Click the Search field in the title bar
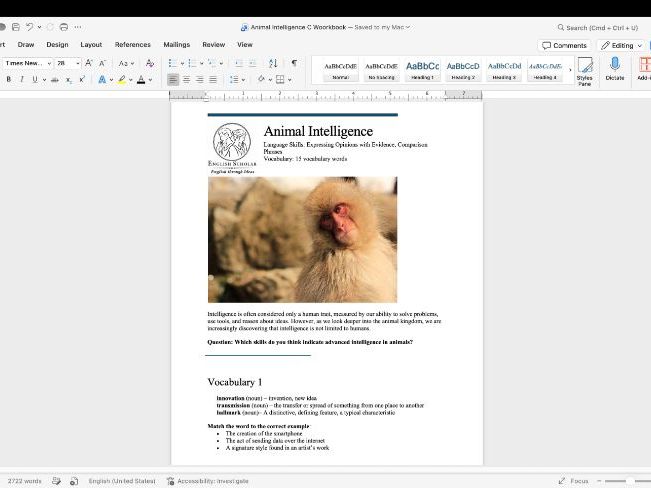The height and width of the screenshot is (488, 651). pyautogui.click(x=597, y=28)
